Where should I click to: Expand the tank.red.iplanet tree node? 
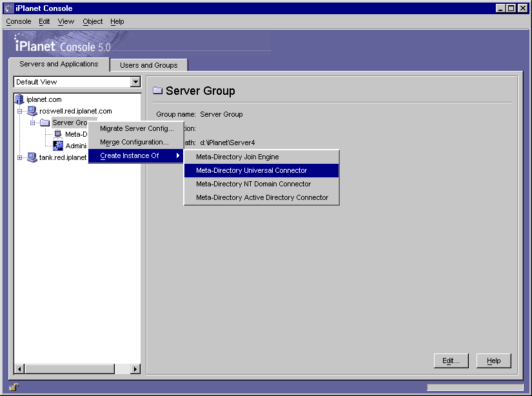20,157
